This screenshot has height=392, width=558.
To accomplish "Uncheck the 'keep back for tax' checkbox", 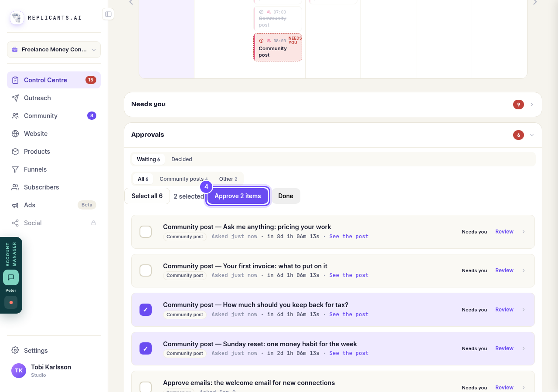I will click(146, 310).
